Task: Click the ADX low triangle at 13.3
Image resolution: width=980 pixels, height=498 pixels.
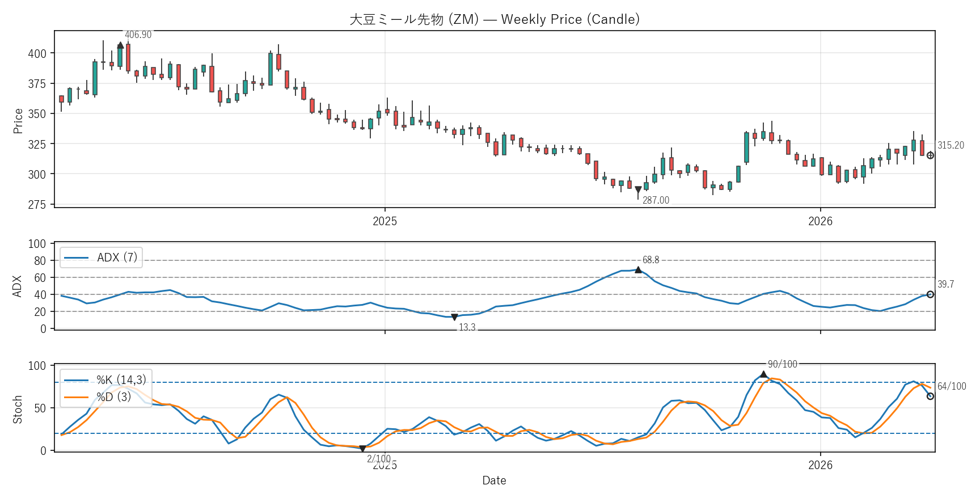Action: pyautogui.click(x=454, y=317)
